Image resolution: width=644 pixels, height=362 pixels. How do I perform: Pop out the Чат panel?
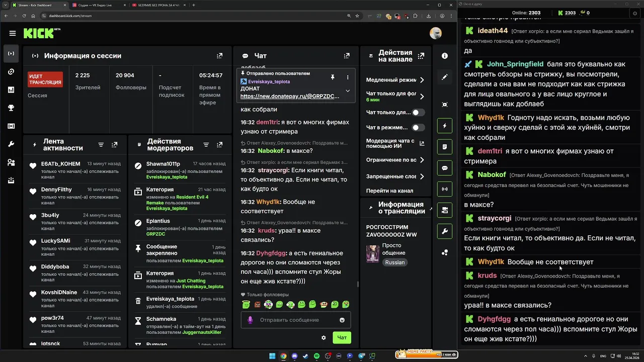click(347, 56)
